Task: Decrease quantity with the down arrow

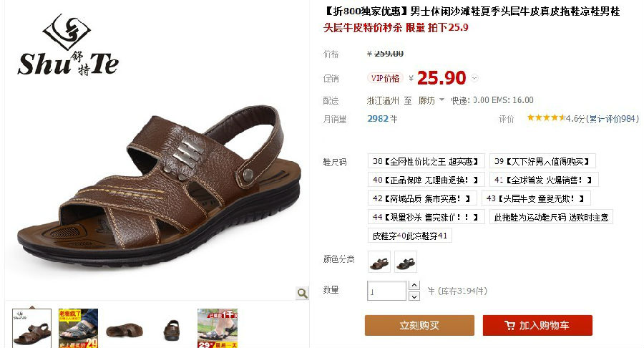Action: coord(414,296)
